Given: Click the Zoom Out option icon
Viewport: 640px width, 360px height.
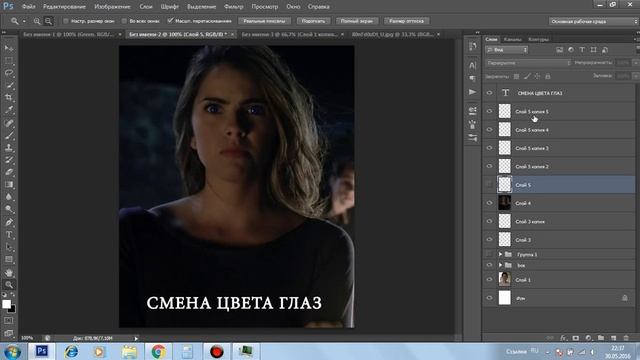Looking at the screenshot, I should click(x=48, y=21).
